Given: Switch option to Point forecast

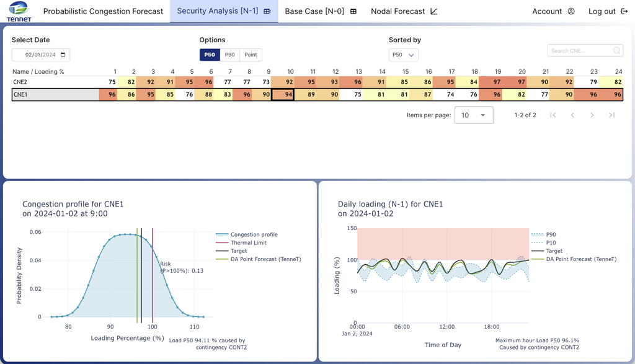Looking at the screenshot, I should click(x=251, y=55).
